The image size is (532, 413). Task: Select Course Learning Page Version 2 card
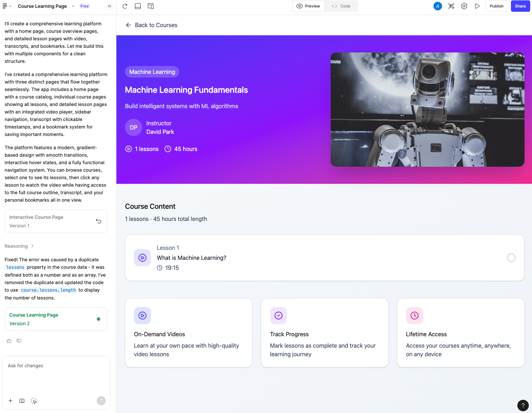[56, 319]
